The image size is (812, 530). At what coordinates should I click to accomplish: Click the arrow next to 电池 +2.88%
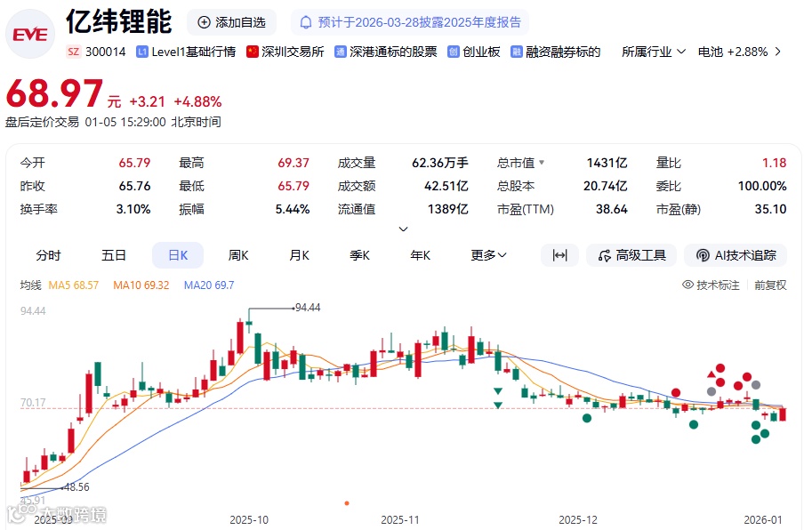pos(778,52)
